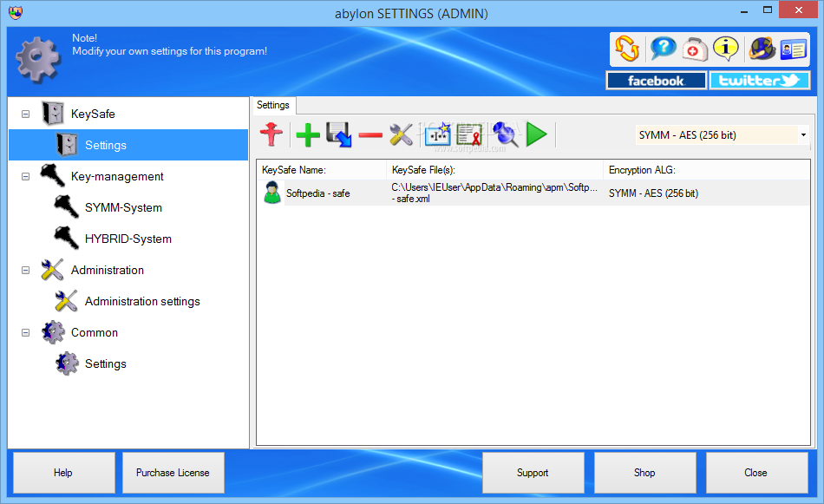The image size is (824, 504).
Task: Open the blue question mark help bubble
Action: pyautogui.click(x=664, y=49)
